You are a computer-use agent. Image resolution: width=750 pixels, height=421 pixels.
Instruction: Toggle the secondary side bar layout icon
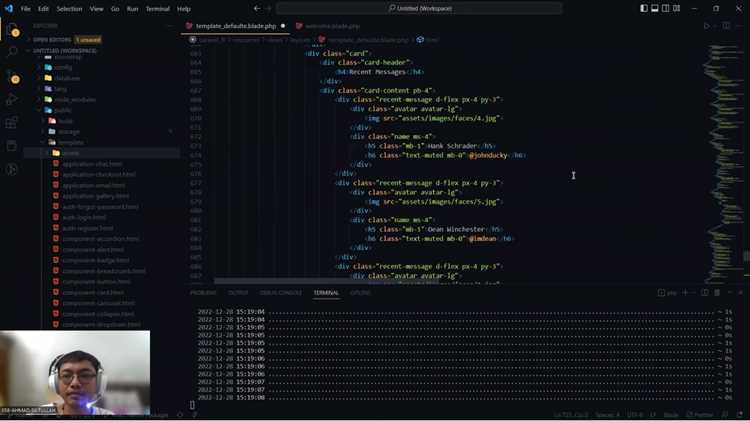click(665, 9)
